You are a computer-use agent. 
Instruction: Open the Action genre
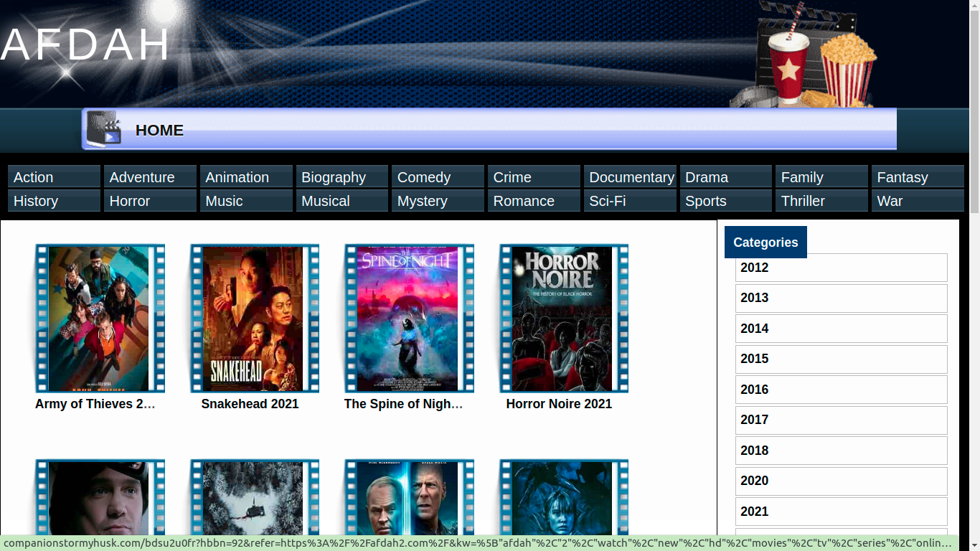tap(54, 176)
